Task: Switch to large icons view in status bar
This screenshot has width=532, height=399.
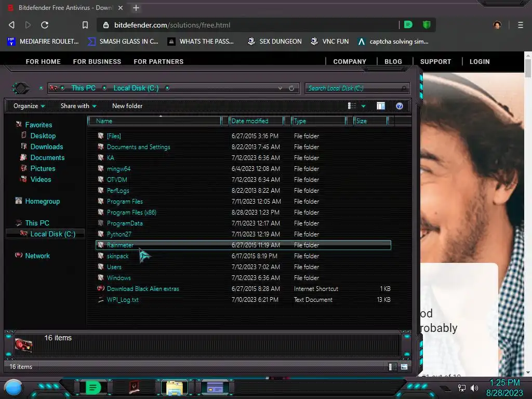Action: click(404, 367)
